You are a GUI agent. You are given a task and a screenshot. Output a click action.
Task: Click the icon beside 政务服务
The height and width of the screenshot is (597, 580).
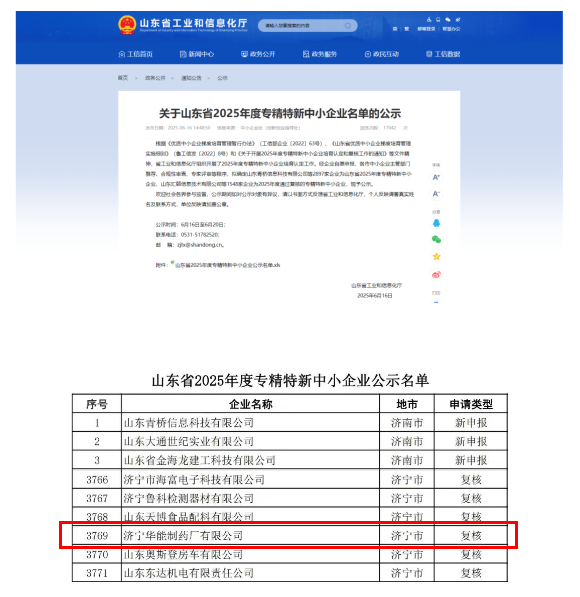(306, 54)
